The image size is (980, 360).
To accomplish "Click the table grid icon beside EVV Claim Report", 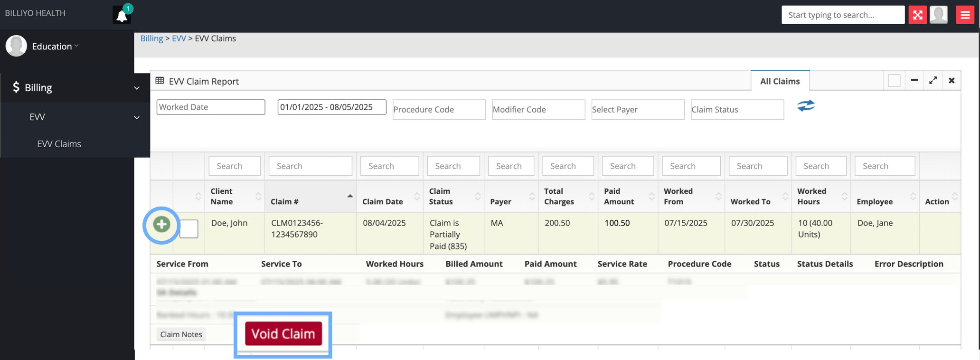I will click(160, 81).
